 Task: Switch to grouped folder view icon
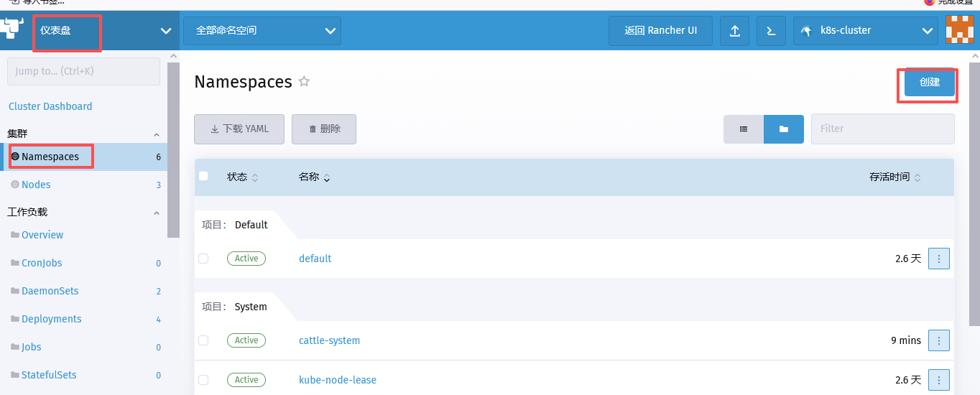pyautogui.click(x=784, y=129)
